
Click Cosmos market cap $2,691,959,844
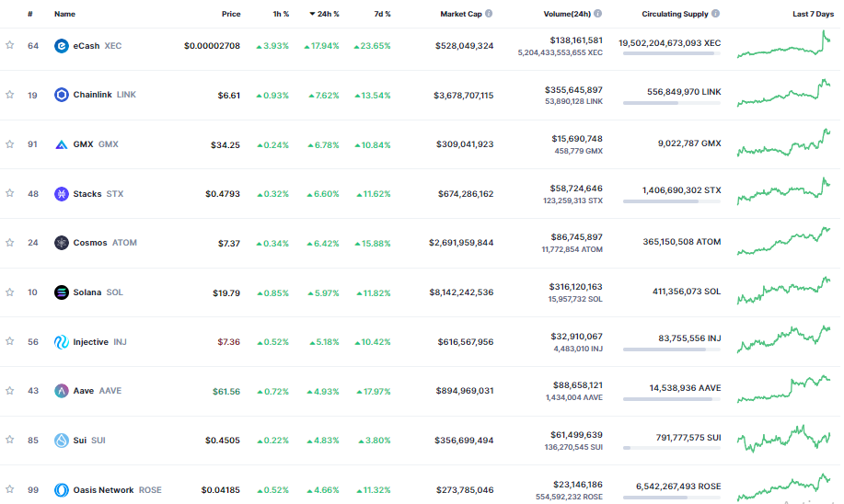pyautogui.click(x=461, y=243)
